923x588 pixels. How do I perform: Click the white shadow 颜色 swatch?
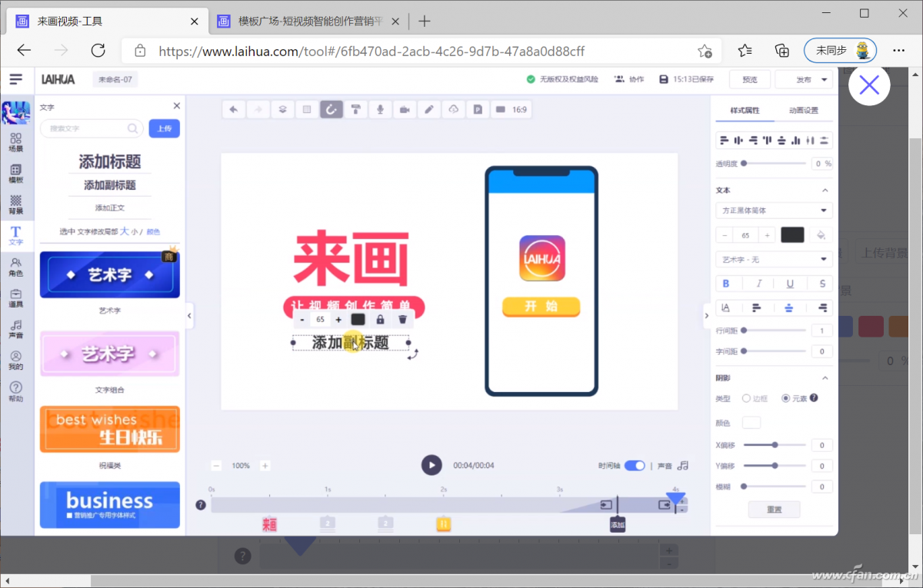pos(751,422)
